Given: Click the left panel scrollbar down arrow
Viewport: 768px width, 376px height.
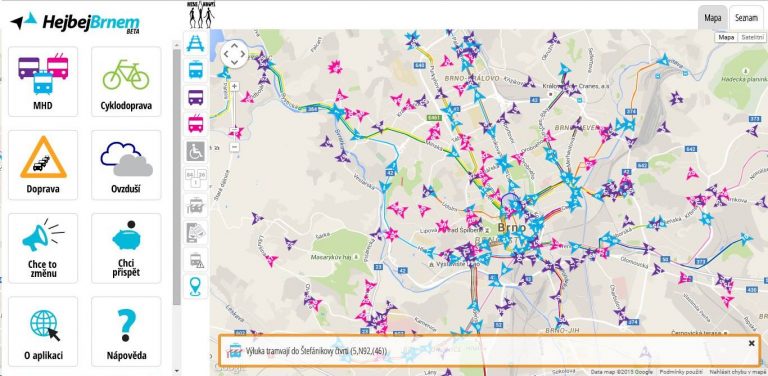Looking at the screenshot, I should 176,372.
